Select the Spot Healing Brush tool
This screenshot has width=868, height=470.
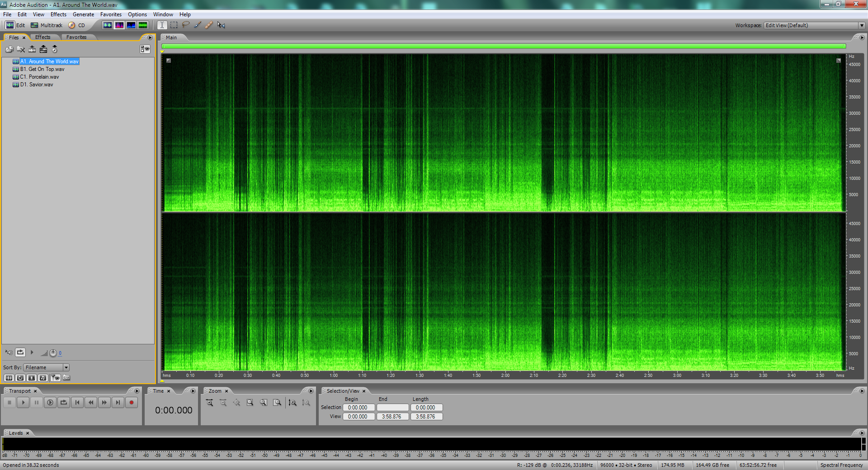209,25
